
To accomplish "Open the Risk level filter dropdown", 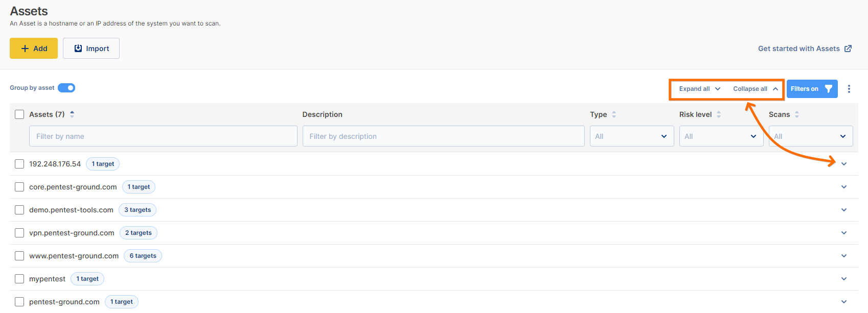I will coord(721,136).
